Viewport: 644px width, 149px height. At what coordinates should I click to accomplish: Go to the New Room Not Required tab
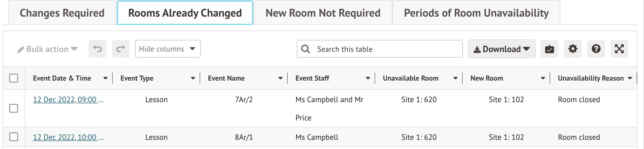pyautogui.click(x=323, y=13)
